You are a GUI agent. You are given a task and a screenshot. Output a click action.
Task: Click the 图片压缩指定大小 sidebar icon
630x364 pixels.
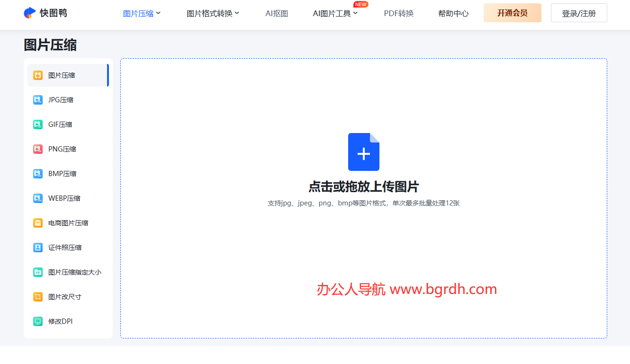coord(38,272)
